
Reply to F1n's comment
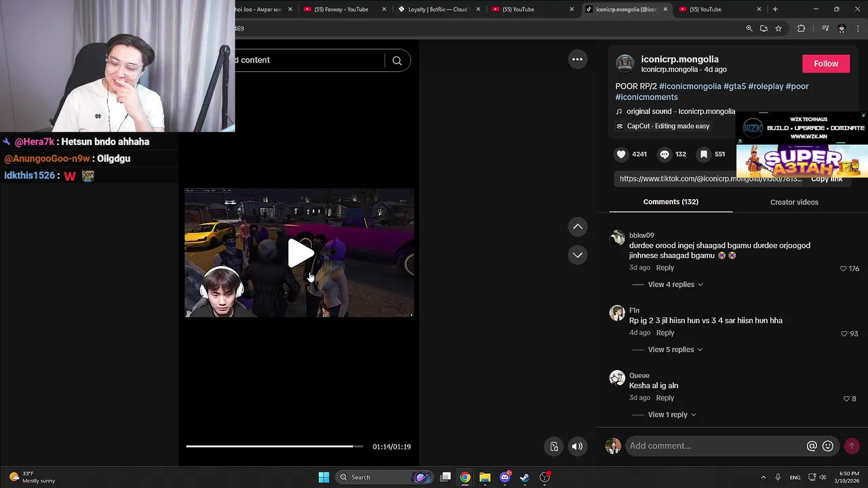[665, 333]
